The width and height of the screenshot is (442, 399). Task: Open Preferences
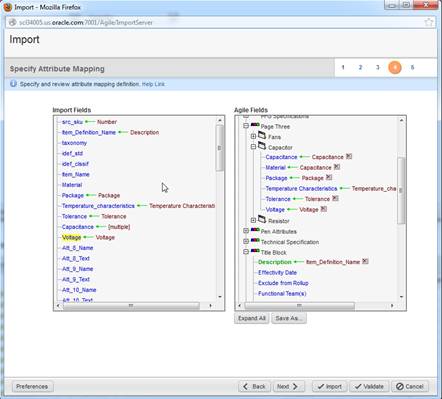(x=32, y=386)
